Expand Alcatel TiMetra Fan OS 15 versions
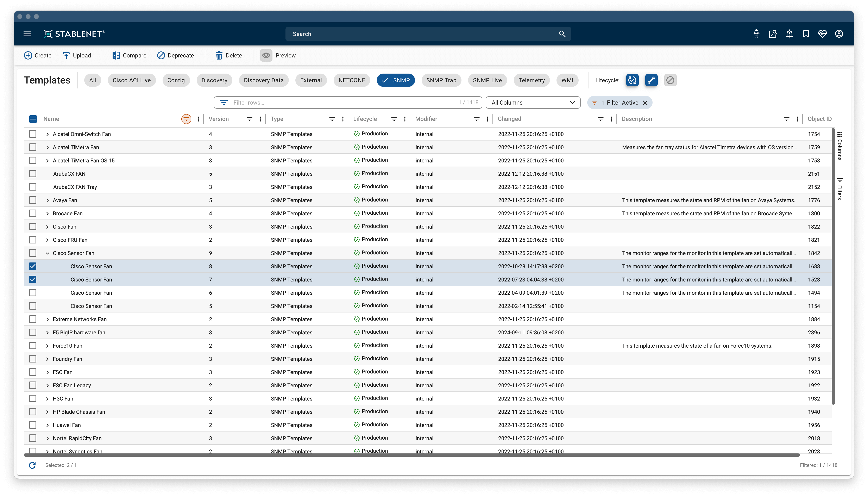The height and width of the screenshot is (496, 868). click(x=47, y=160)
